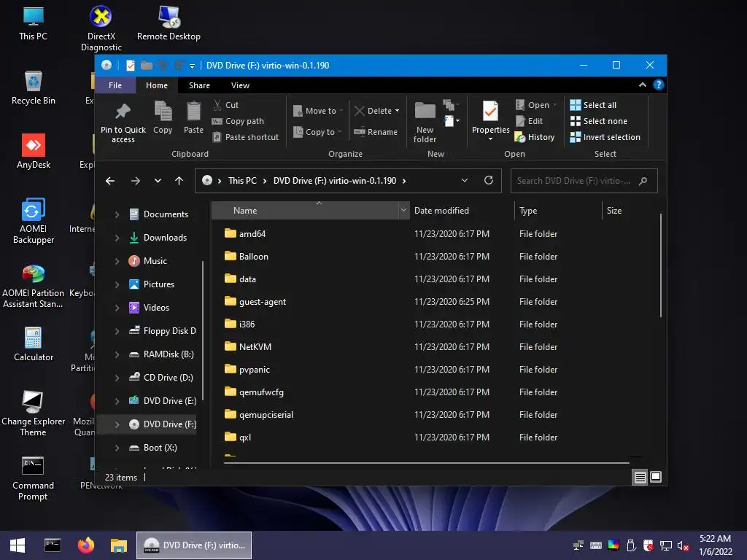The image size is (747, 560).
Task: Open Command Prompt desktop shortcut
Action: 34,478
